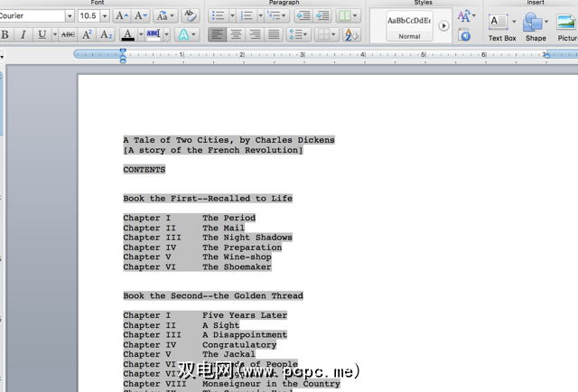Click 'The Shoemaker' chapter title
This screenshot has height=392, width=578.
(237, 267)
